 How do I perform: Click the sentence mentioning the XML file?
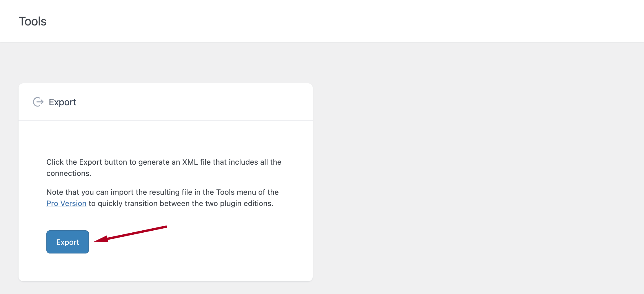[x=163, y=162]
